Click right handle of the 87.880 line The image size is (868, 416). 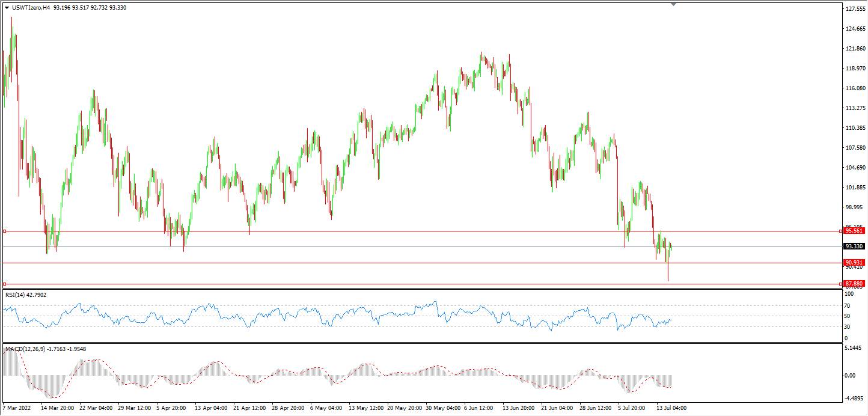click(x=840, y=283)
